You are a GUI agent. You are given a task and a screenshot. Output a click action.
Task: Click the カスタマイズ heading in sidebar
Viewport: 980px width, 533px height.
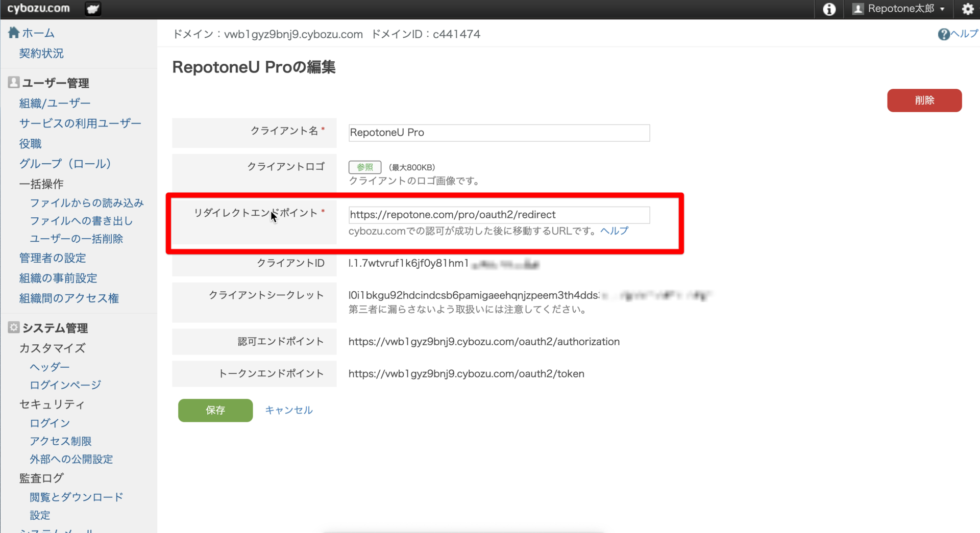[x=53, y=348]
